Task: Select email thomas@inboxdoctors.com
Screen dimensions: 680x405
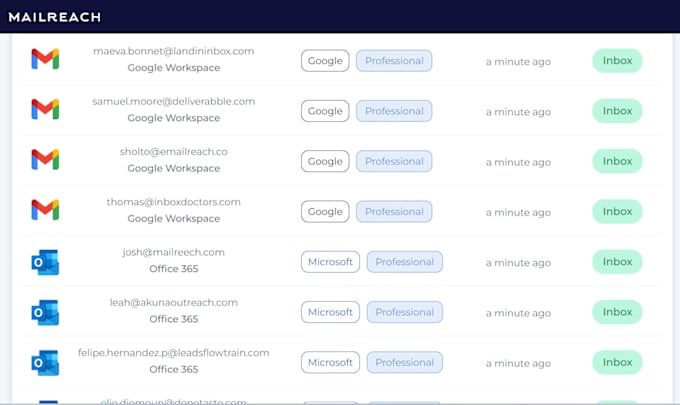Action: (x=173, y=202)
